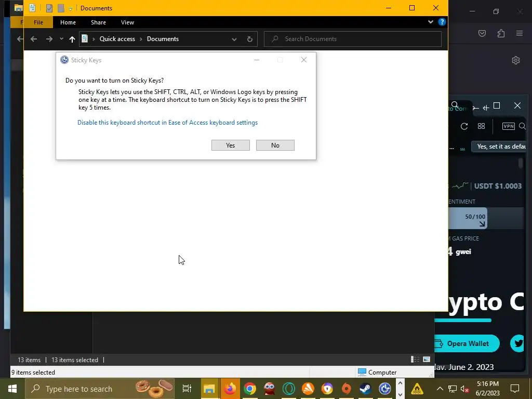This screenshot has height=399, width=532.
Task: Open the settings gear in Firefox page
Action: tap(516, 60)
